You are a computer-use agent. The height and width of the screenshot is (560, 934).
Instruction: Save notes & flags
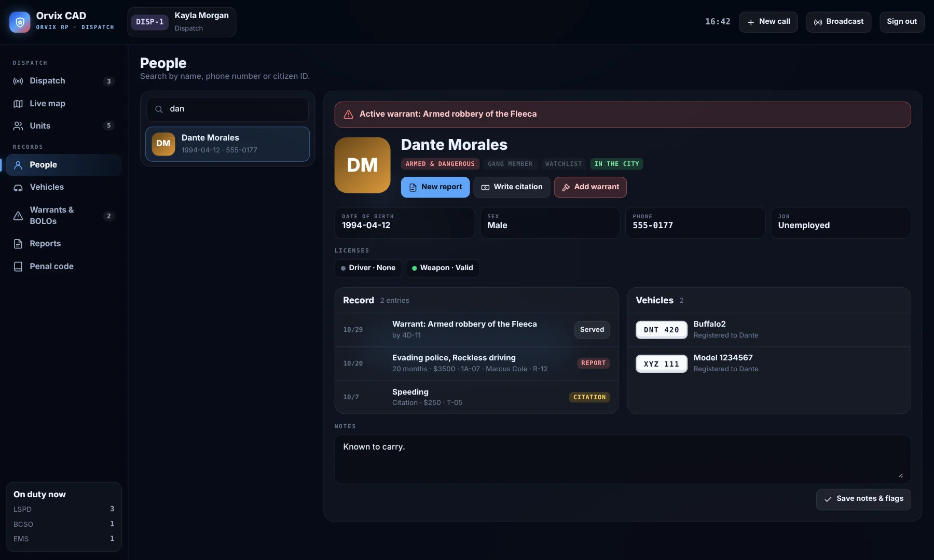[863, 499]
